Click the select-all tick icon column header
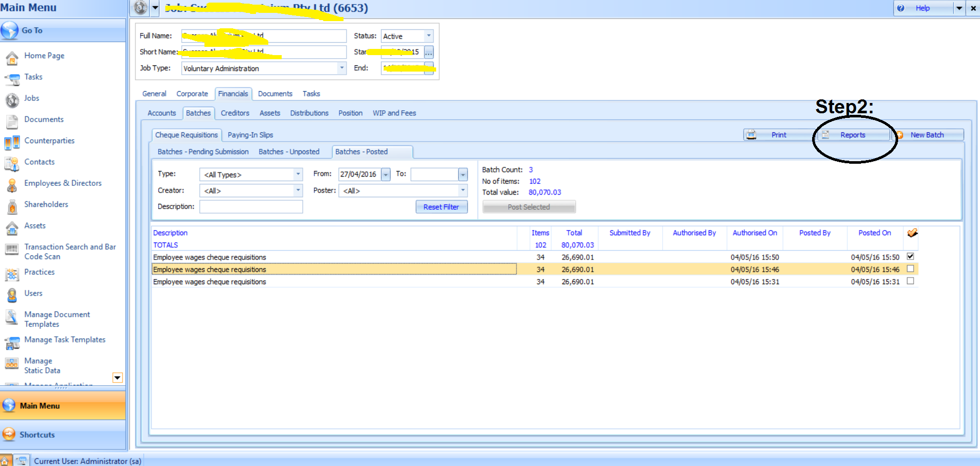The height and width of the screenshot is (466, 980). [912, 233]
